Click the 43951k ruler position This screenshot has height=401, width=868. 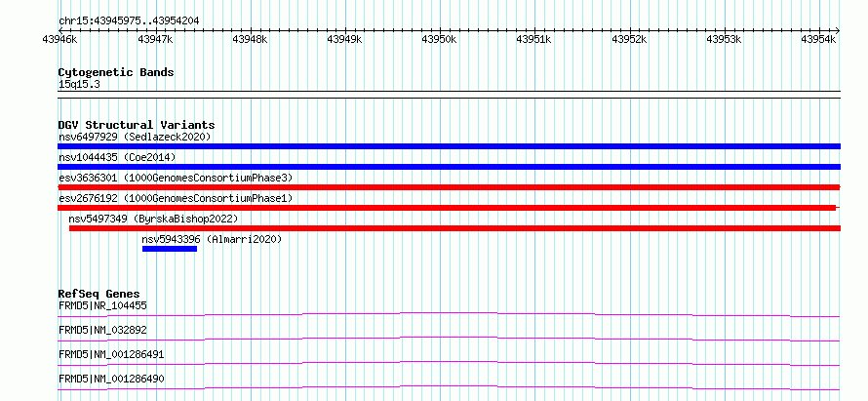[534, 39]
